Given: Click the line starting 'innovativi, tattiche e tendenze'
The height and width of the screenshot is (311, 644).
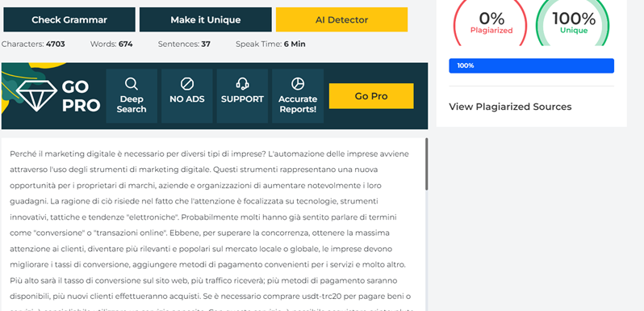Looking at the screenshot, I should pyautogui.click(x=203, y=216).
